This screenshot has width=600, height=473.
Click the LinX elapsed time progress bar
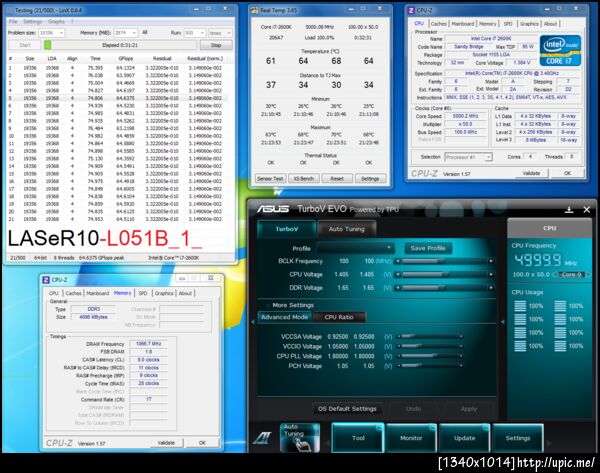120,45
